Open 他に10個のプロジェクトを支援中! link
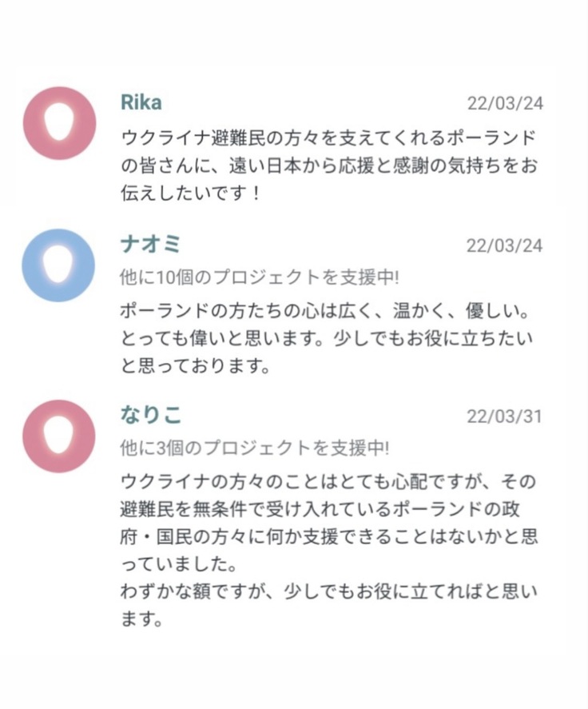This screenshot has width=588, height=709. 259,277
